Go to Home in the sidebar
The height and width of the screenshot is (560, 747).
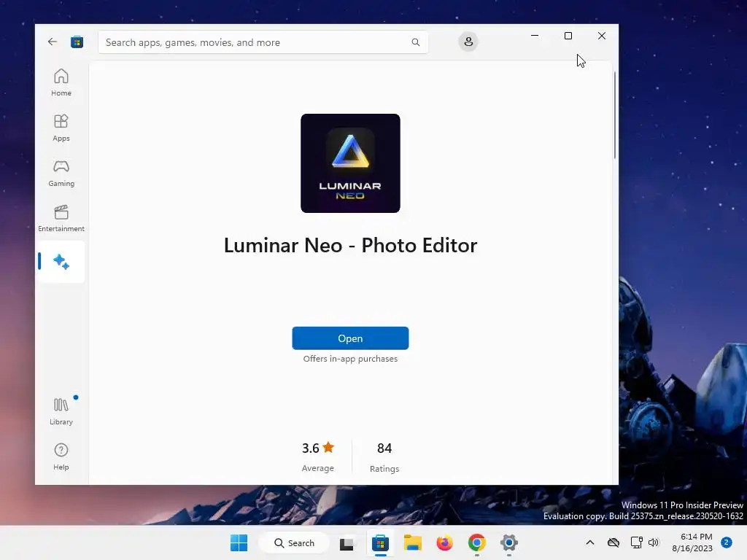pos(61,82)
